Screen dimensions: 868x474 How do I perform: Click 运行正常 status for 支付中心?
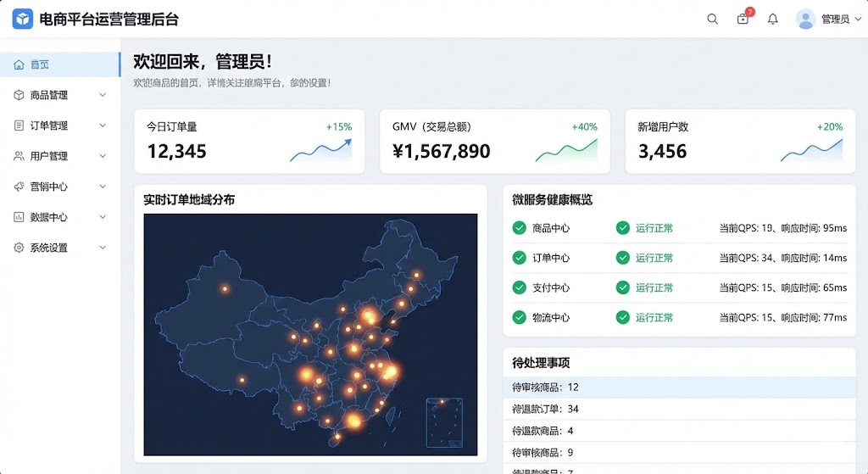[654, 287]
